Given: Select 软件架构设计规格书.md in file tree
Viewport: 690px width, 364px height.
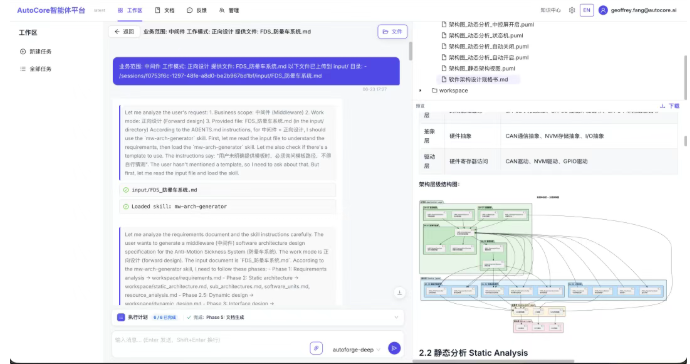Looking at the screenshot, I should click(x=478, y=80).
